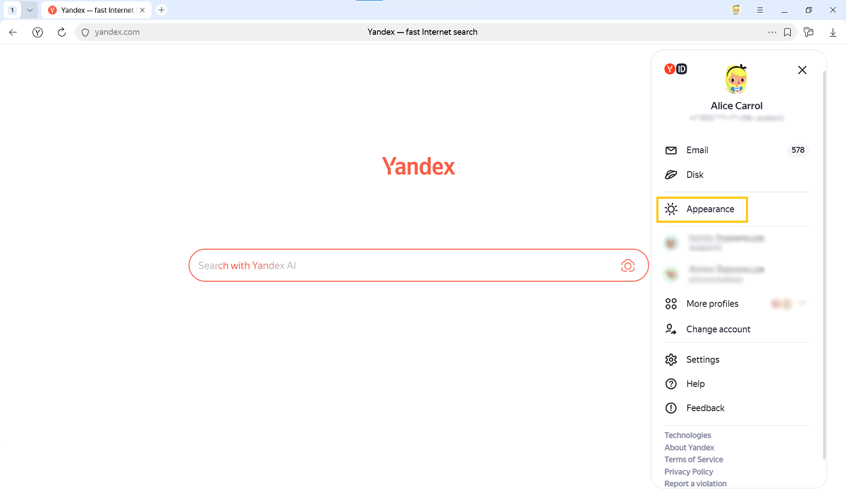Close the account side panel
Image resolution: width=846 pixels, height=504 pixels.
tap(802, 70)
